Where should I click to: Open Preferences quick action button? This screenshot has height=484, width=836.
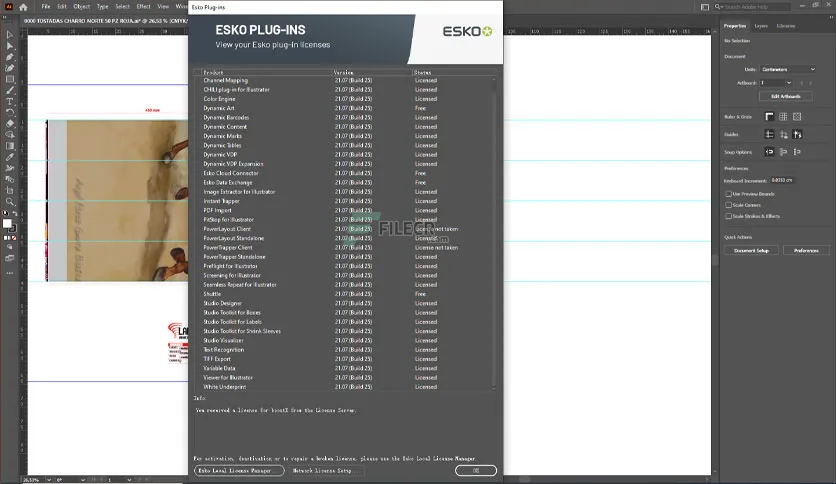pos(806,251)
